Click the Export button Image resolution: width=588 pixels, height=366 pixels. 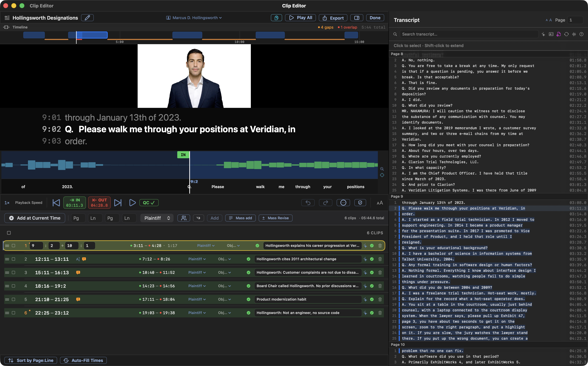pos(333,18)
